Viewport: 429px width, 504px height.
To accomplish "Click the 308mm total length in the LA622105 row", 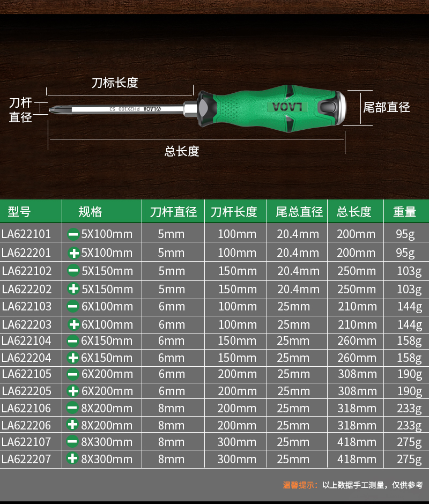I will (357, 374).
